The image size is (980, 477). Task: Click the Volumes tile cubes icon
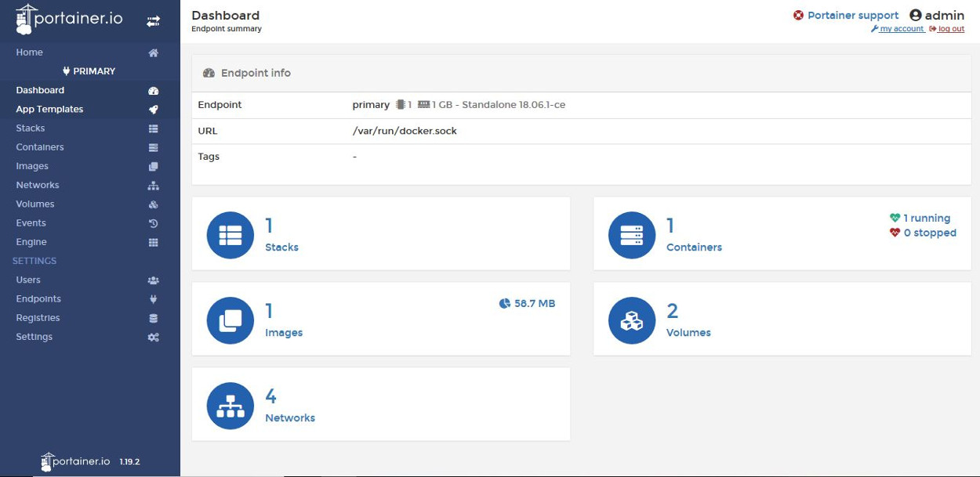[631, 320]
